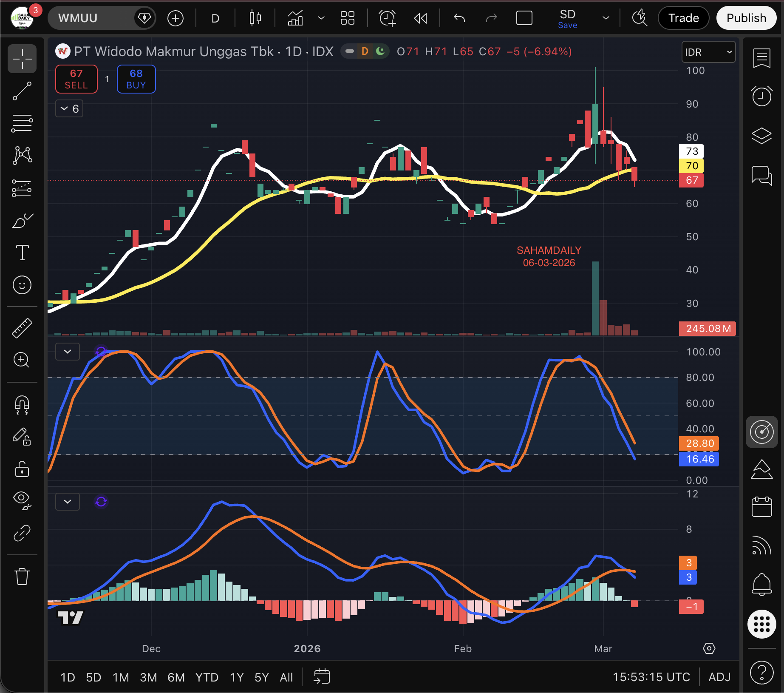784x693 pixels.
Task: Start Bar Replay mode
Action: 420,18
